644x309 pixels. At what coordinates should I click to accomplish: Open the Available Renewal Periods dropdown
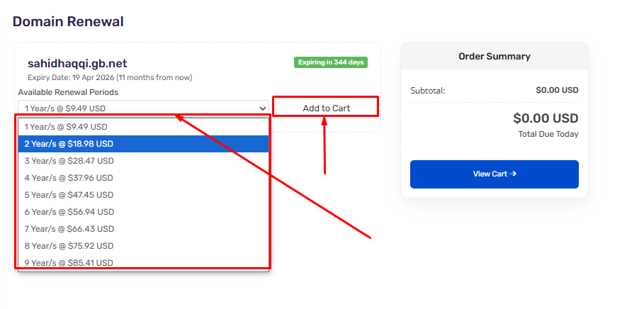click(x=143, y=108)
